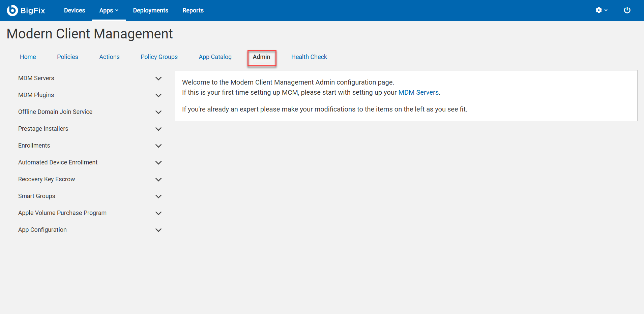The height and width of the screenshot is (314, 644).
Task: Click the "If you're already an expert" sentence
Action: (x=325, y=109)
